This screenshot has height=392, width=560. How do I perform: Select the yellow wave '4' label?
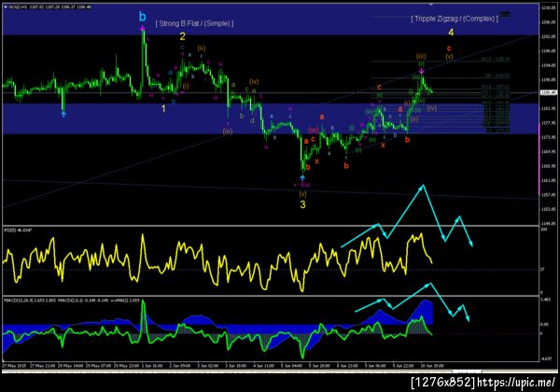tap(451, 33)
